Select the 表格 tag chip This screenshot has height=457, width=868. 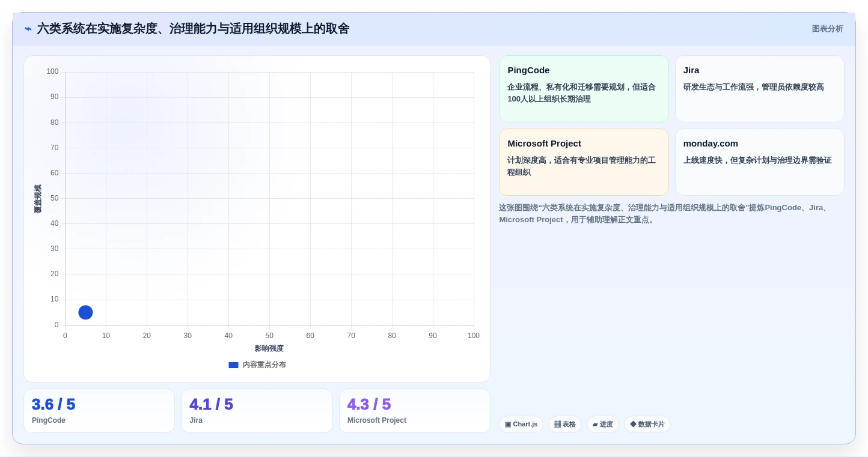point(565,425)
